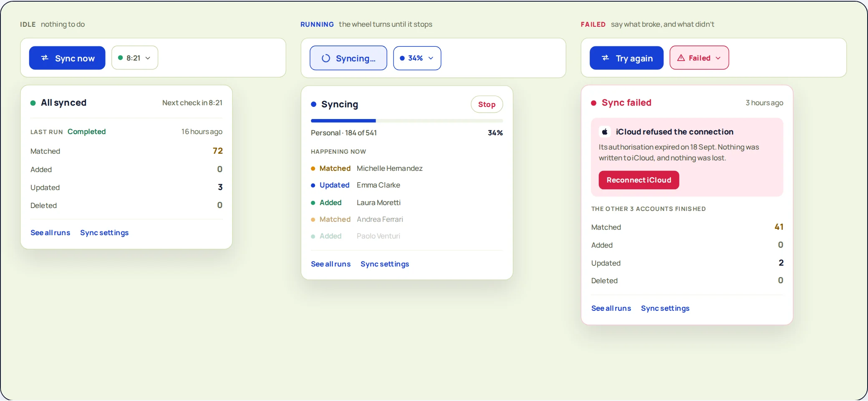Click the arrows icon in Try again
The height and width of the screenshot is (401, 868).
tap(606, 58)
